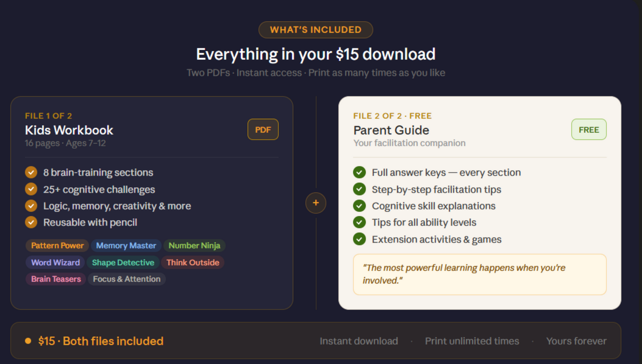Click the WHAT'S INCLUDED badge
Viewport: 642px width, 364px height.
[x=315, y=30]
